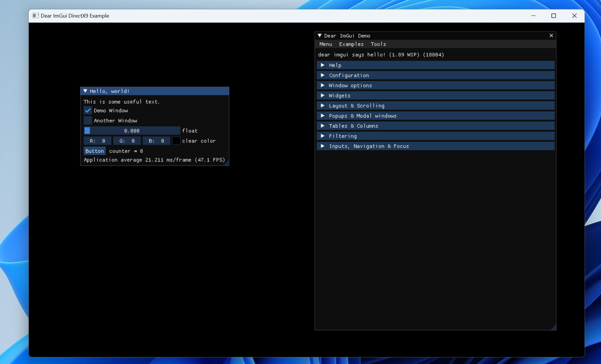
Task: Open the clear color swatch picker
Action: tap(176, 141)
